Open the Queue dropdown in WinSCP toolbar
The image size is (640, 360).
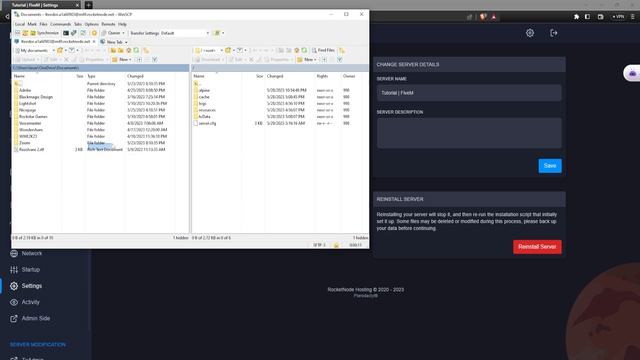coord(113,33)
